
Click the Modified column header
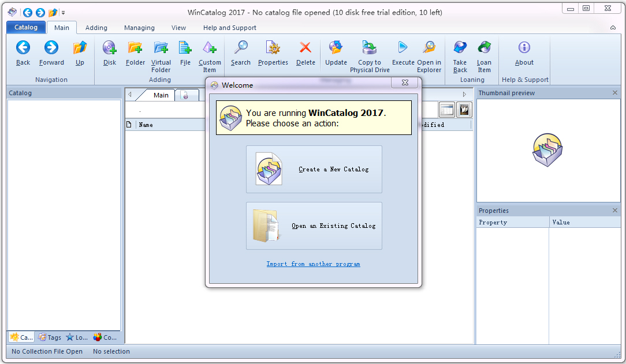(x=445, y=125)
